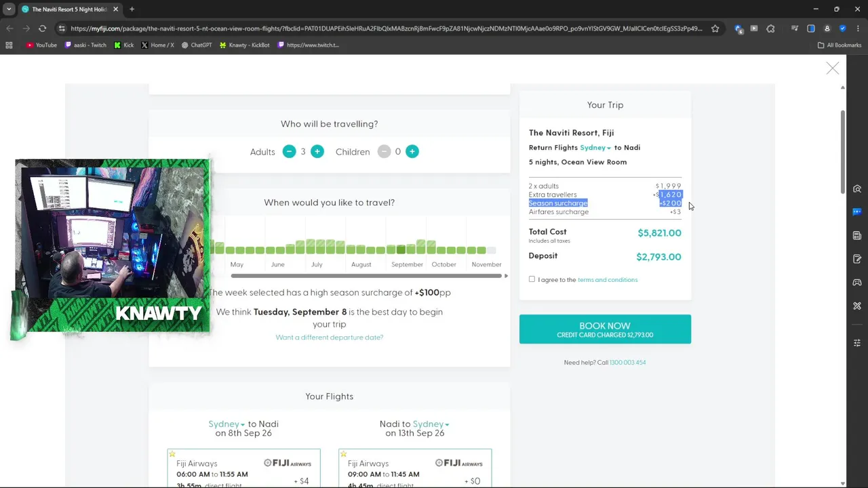Open the Kick bookmark
Screen dimensions: 868x488
124,45
